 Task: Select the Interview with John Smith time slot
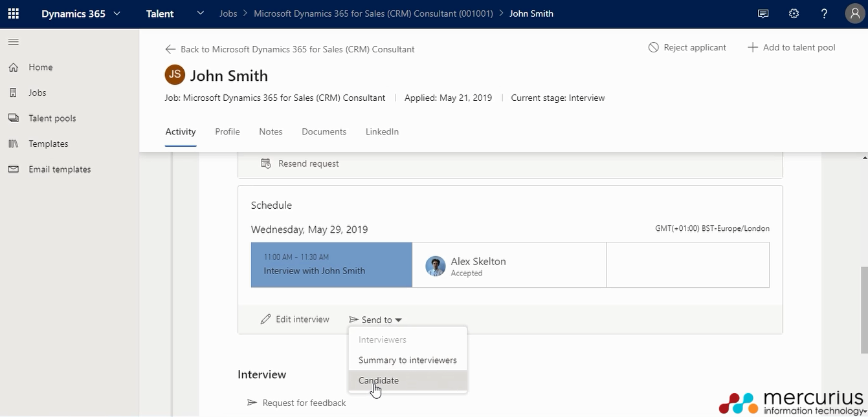pyautogui.click(x=331, y=265)
